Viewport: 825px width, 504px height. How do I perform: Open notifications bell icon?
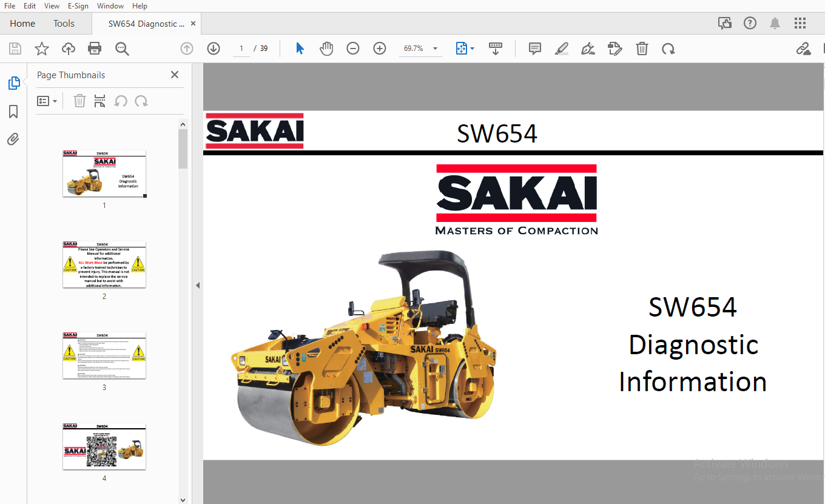[x=775, y=24]
